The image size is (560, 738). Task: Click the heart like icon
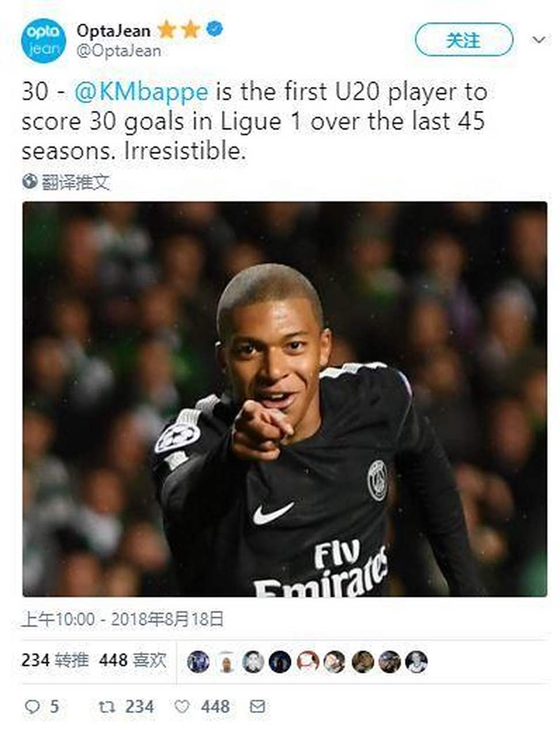tap(181, 706)
